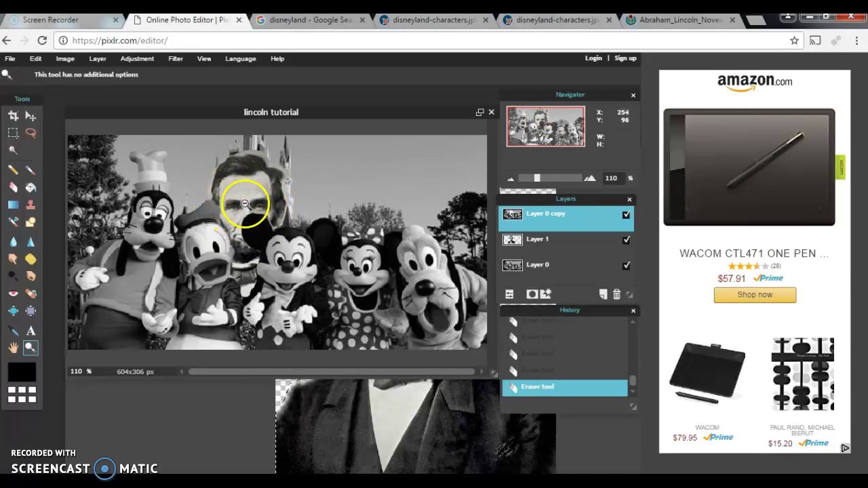
Task: Select the Gradient tool
Action: pyautogui.click(x=13, y=205)
